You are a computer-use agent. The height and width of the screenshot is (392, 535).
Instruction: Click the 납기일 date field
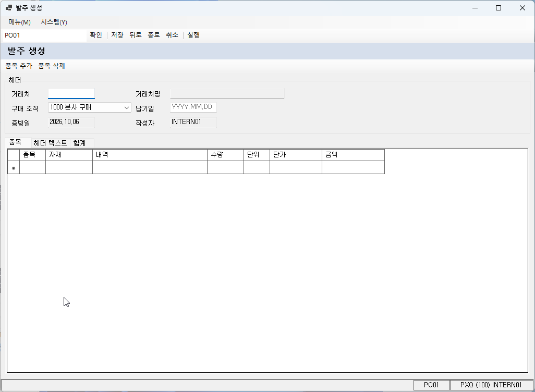pos(193,107)
